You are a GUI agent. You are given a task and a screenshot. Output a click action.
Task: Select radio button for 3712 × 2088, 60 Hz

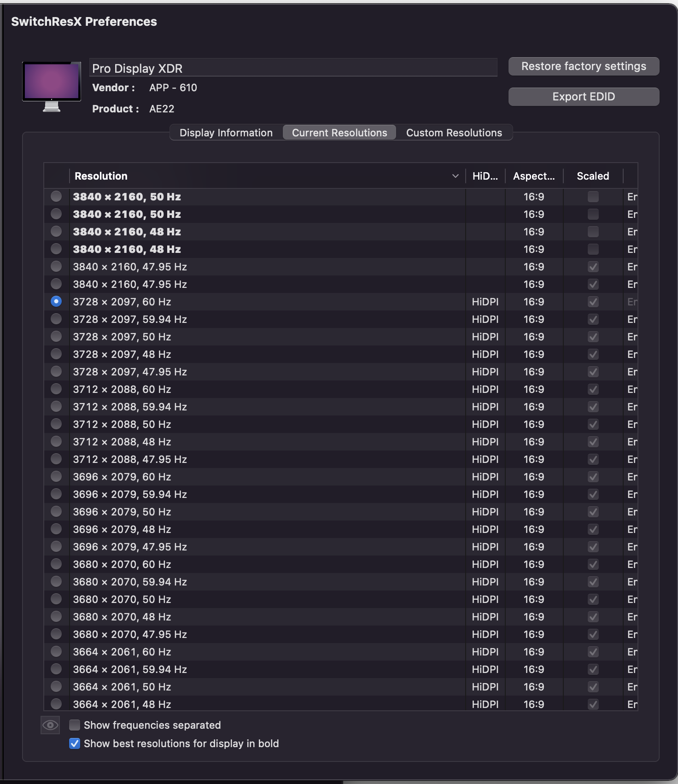point(56,389)
